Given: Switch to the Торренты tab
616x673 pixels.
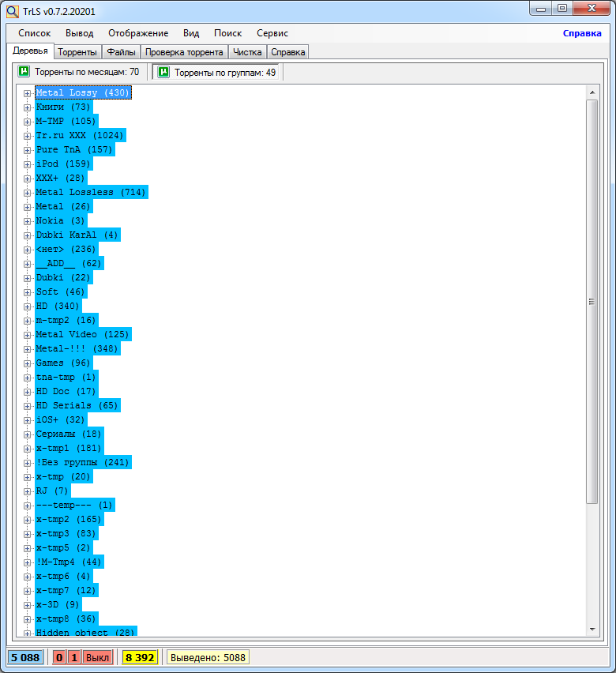Looking at the screenshot, I should 77,52.
